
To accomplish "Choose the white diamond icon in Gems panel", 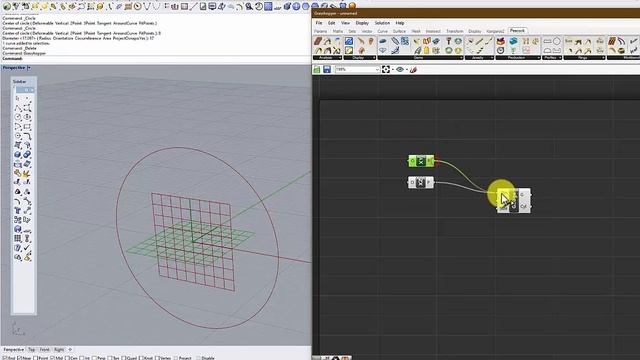I will 382,50.
